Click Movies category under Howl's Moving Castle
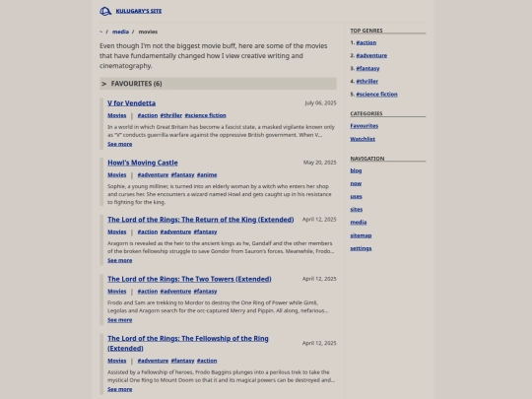This screenshot has width=532, height=399. (116, 174)
